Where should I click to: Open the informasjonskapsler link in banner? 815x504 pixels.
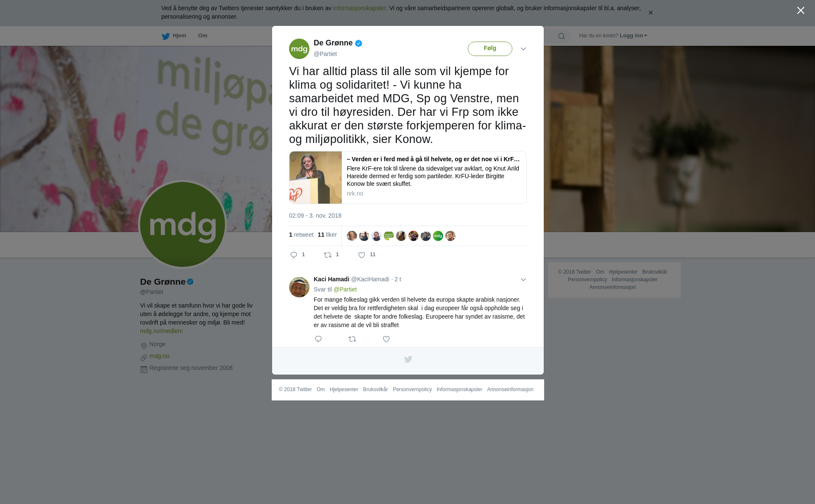pyautogui.click(x=359, y=8)
